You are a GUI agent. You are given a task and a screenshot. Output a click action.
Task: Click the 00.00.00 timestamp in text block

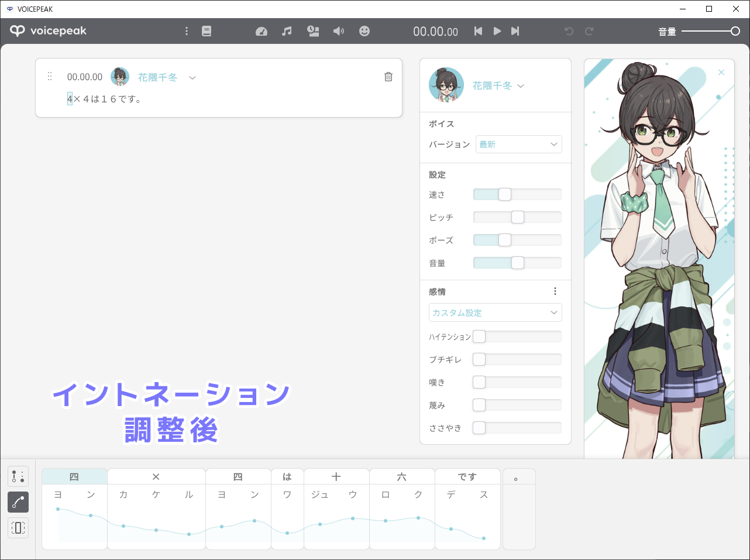(85, 77)
